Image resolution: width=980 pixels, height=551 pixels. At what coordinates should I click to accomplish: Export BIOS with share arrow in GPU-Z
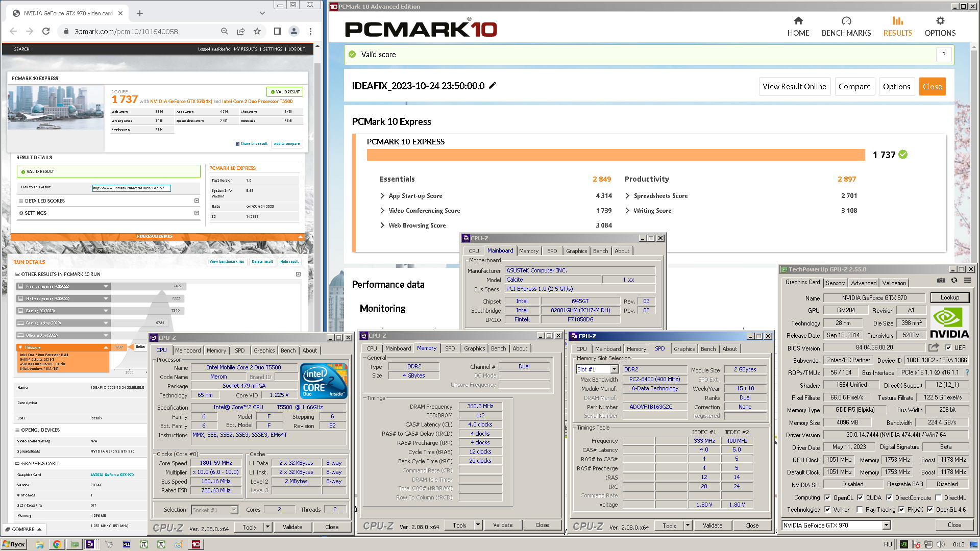coord(934,347)
